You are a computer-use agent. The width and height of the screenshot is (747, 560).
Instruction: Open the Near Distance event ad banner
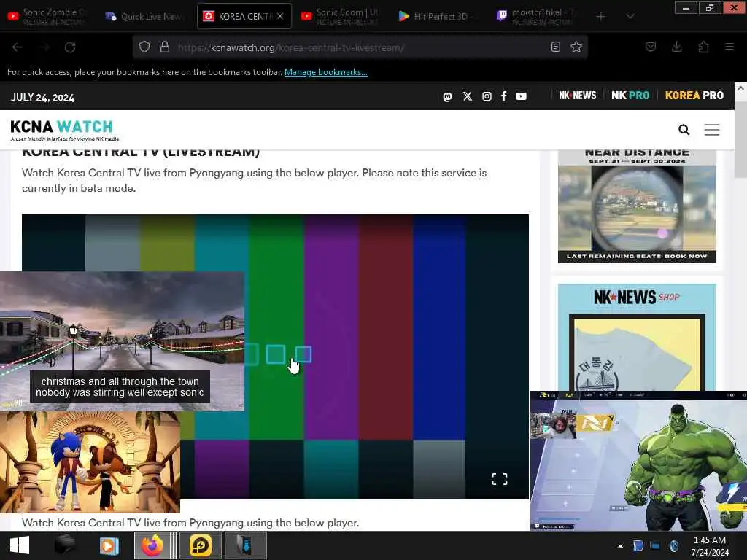(637, 206)
